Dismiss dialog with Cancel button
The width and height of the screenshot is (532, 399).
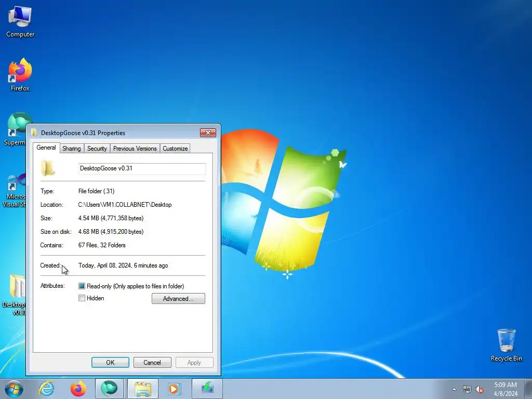(x=152, y=362)
